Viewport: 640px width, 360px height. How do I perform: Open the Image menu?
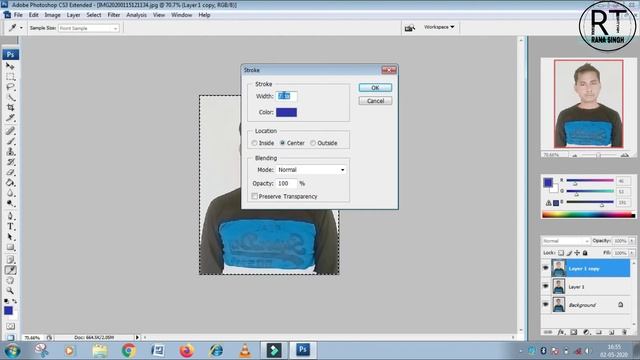pos(52,15)
